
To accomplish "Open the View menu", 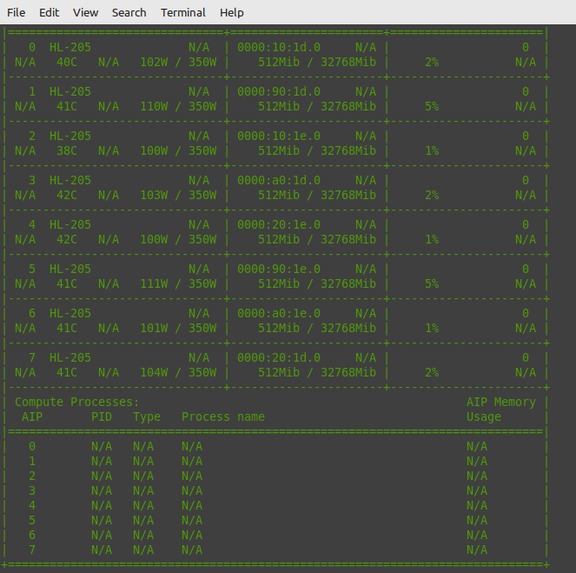I will click(85, 12).
